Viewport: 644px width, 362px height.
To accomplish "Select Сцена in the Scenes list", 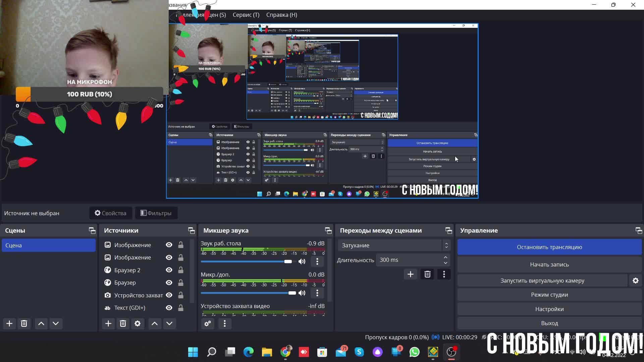I will pos(48,245).
